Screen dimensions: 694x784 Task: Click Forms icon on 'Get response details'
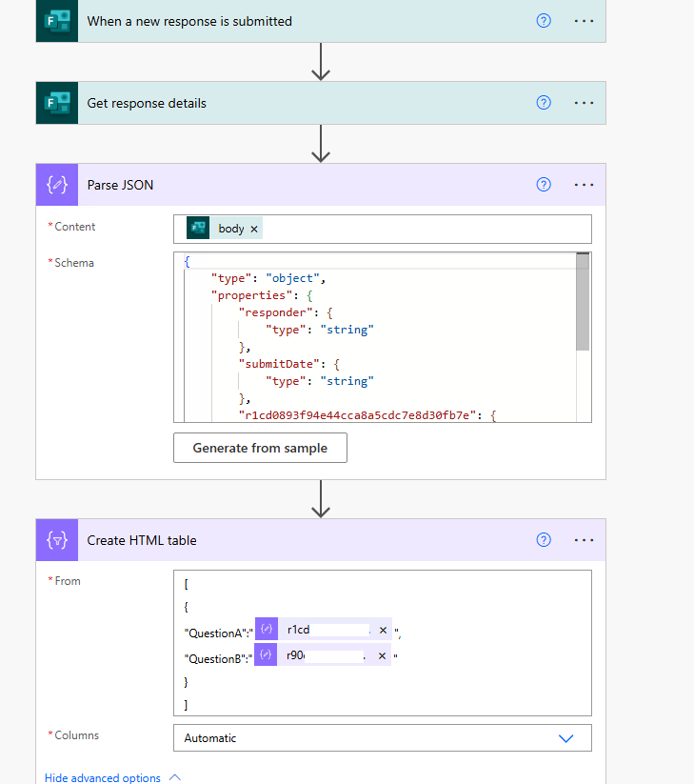(57, 103)
